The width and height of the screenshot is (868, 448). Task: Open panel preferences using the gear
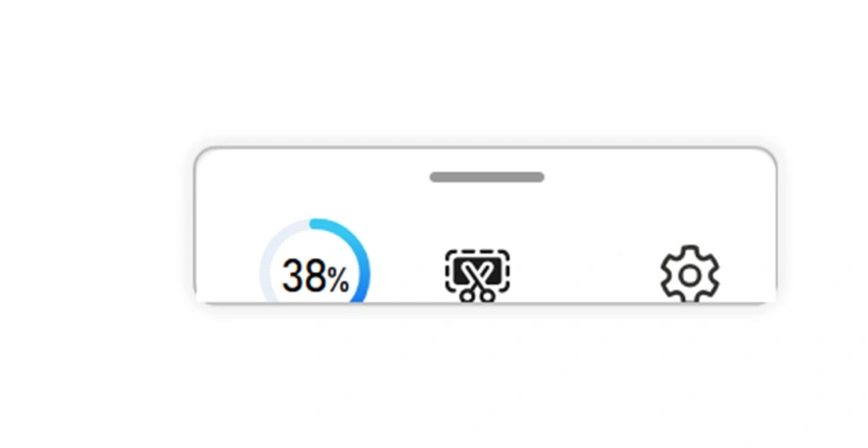coord(690,274)
